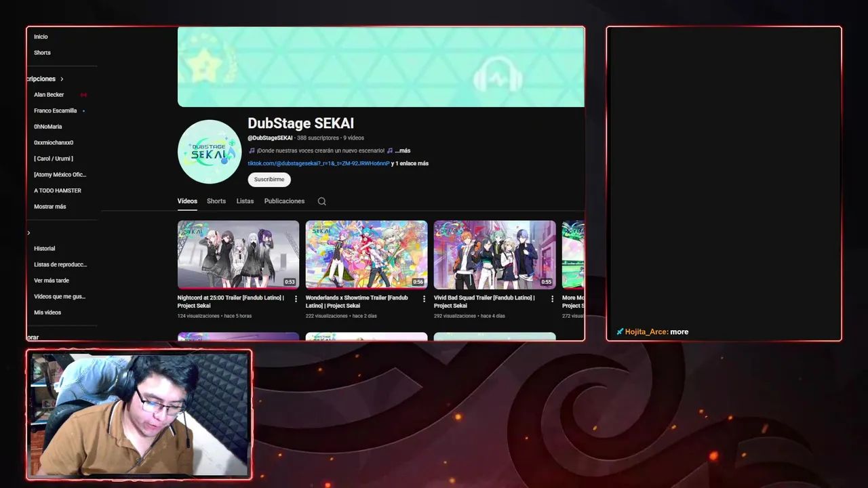Open options menu for Wonderlands x Showtime trailer
This screenshot has width=868, height=488.
pos(424,299)
